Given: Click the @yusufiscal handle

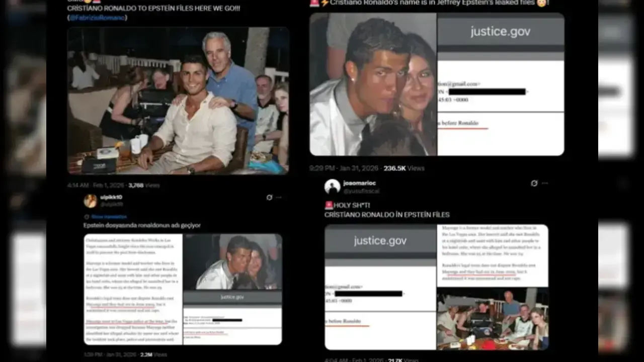Looking at the screenshot, I should click(362, 191).
